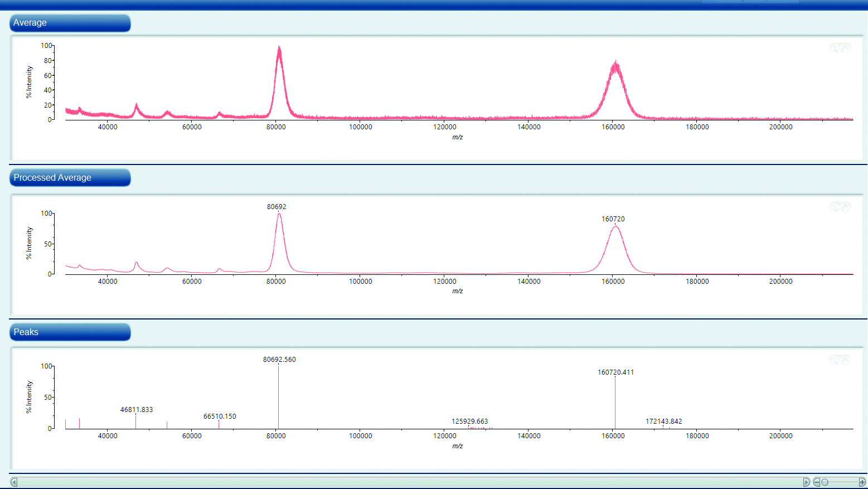Click the 46811.833 peak label
Screen dimensions: 868x489
pyautogui.click(x=137, y=410)
